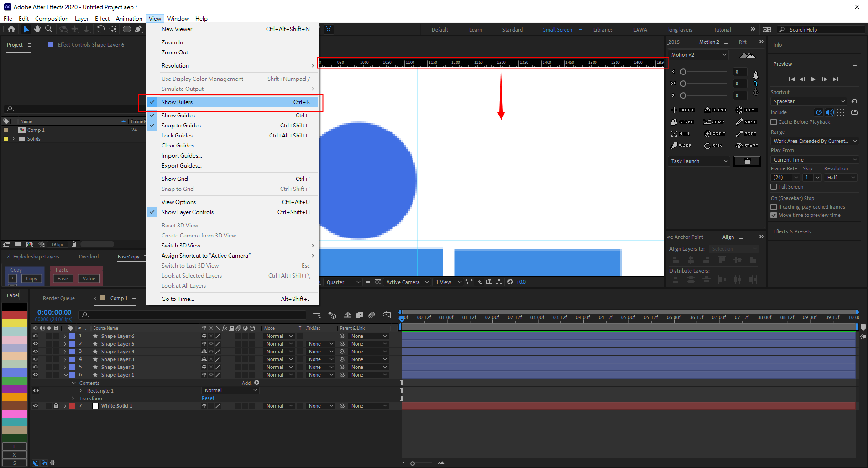868x468 pixels.
Task: Select the Pen tool
Action: (x=138, y=29)
